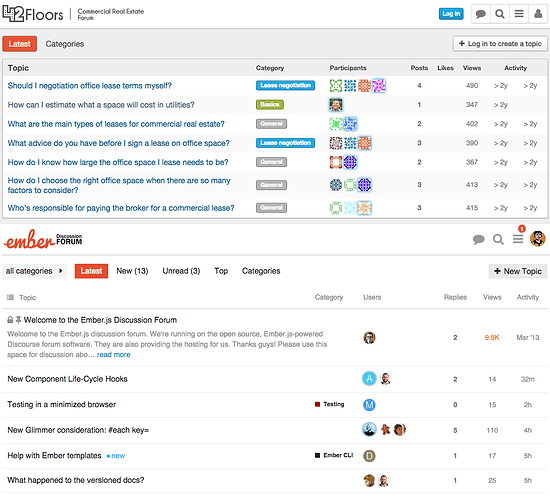Open 'How do I know how large the office space' topic
The width and height of the screenshot is (550, 500).
coord(118,162)
